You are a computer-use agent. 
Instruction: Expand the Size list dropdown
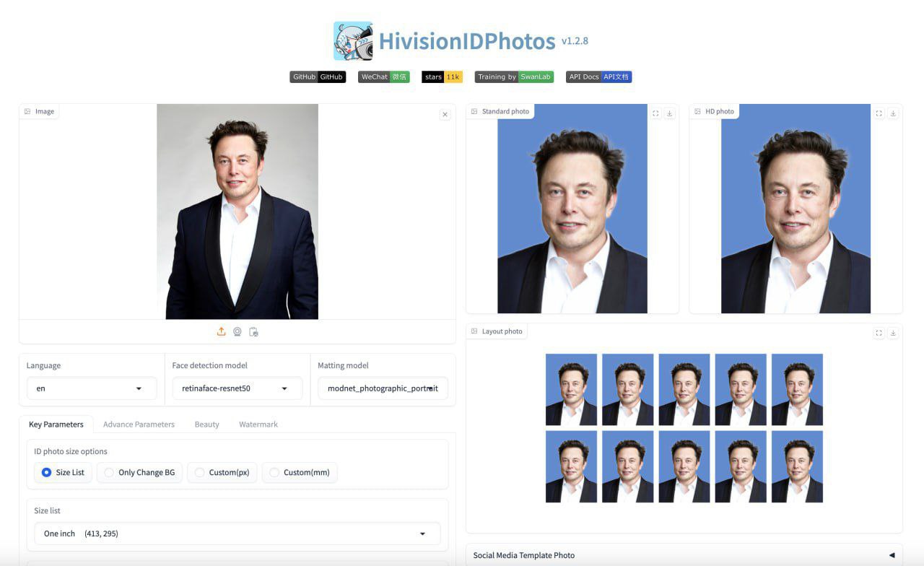click(237, 534)
